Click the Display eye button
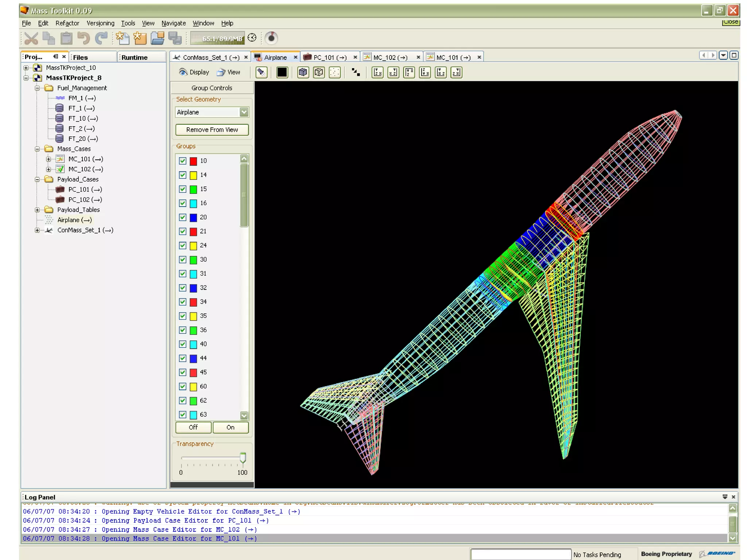The image size is (747, 560). [x=194, y=72]
